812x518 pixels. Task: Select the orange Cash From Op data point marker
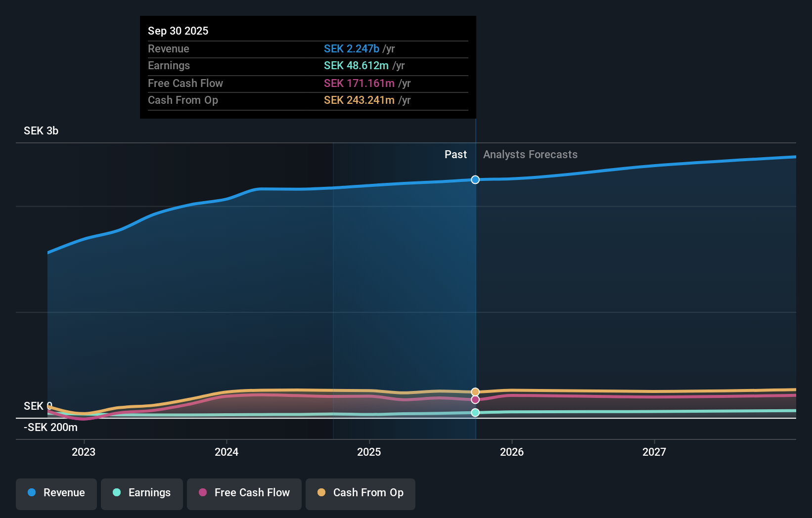coord(475,391)
